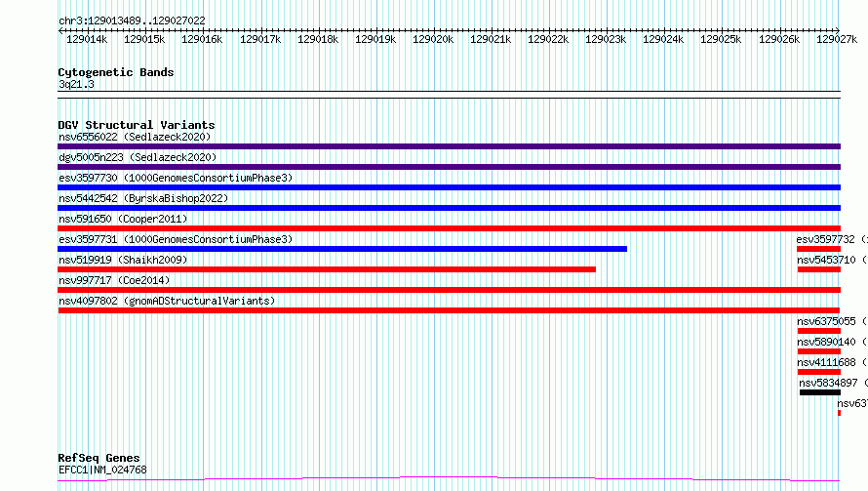This screenshot has height=491, width=868.
Task: Click the 129026k ruler tick label
Action: pyautogui.click(x=779, y=39)
